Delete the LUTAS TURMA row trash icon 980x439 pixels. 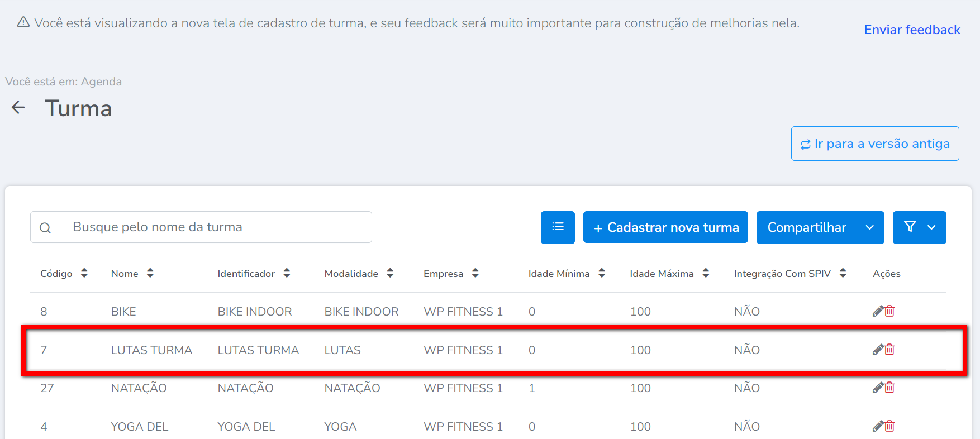889,350
